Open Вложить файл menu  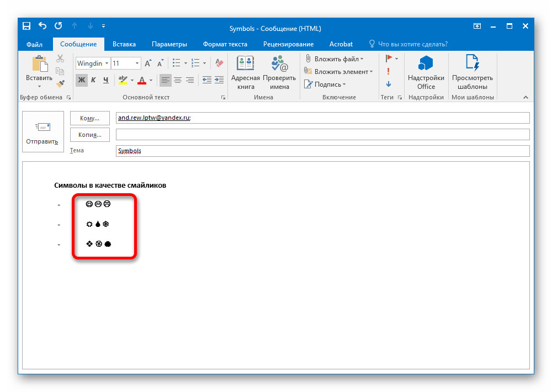334,59
